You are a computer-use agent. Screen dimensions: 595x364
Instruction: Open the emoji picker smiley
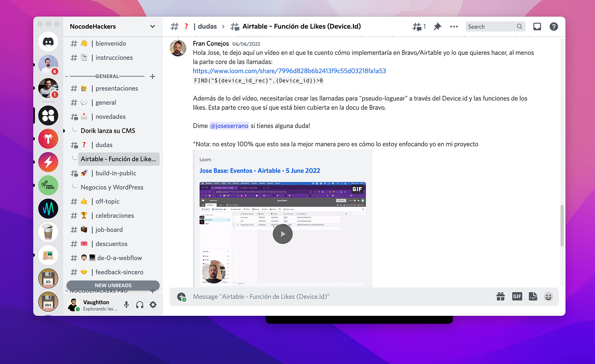click(548, 297)
